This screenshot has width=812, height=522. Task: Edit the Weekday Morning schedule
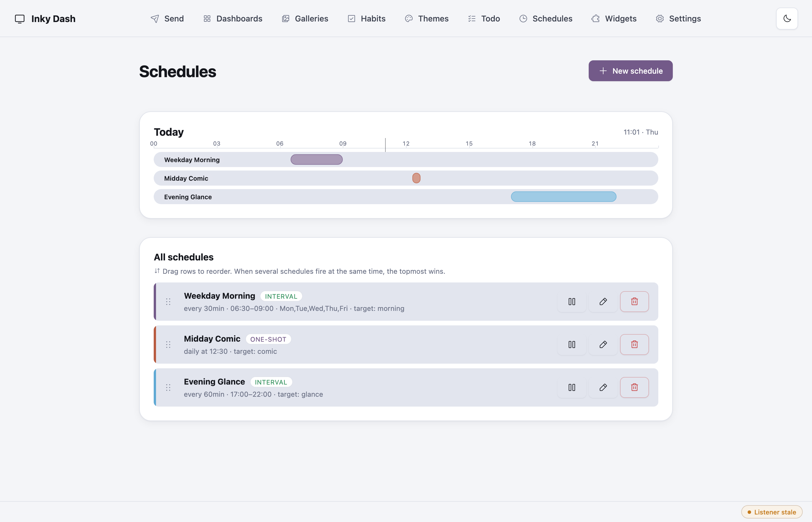(603, 302)
